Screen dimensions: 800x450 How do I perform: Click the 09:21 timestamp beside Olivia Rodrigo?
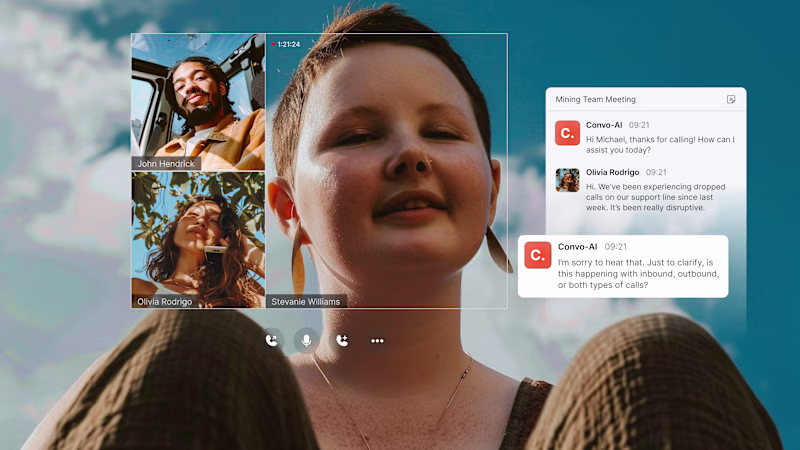click(x=656, y=172)
